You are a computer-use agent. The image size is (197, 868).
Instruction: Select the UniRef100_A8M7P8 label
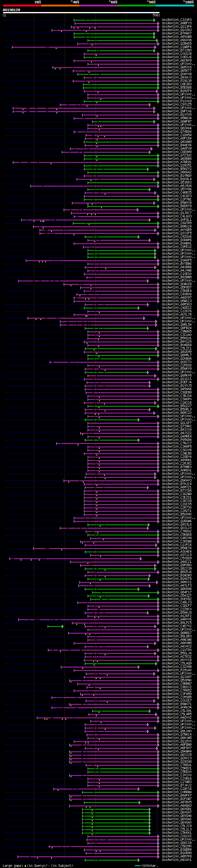tap(176, 857)
